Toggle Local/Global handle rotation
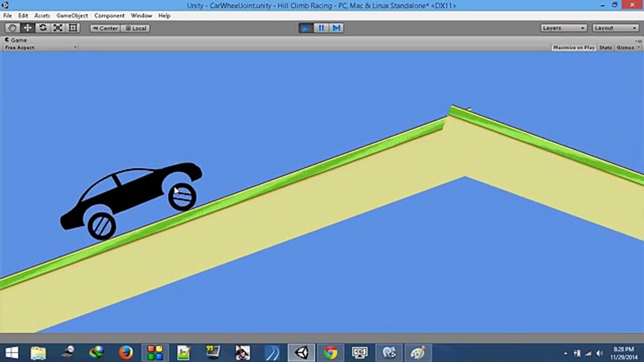Viewport: 644px width, 362px height. 136,28
